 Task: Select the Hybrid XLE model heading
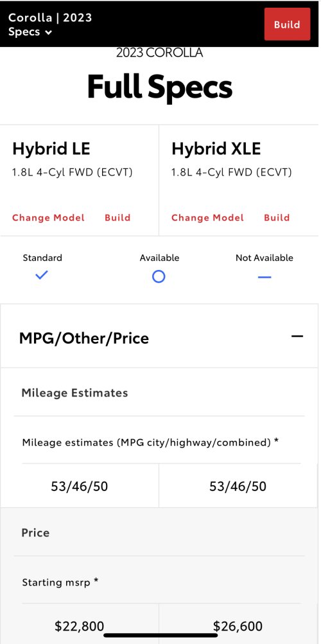pos(216,148)
